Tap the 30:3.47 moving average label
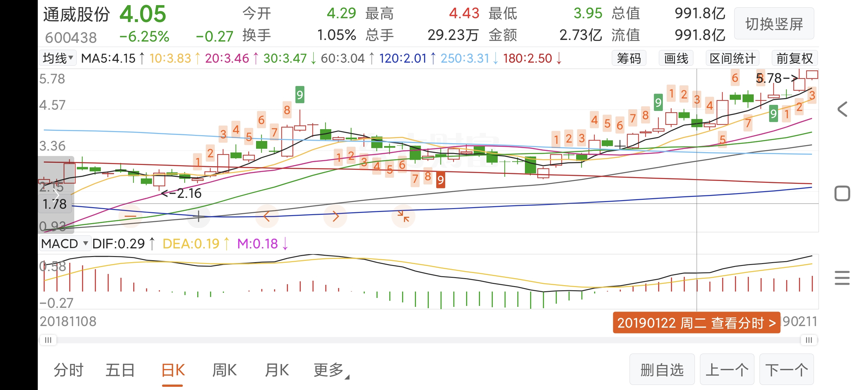Viewport: 868px width, 390px height. coord(290,58)
